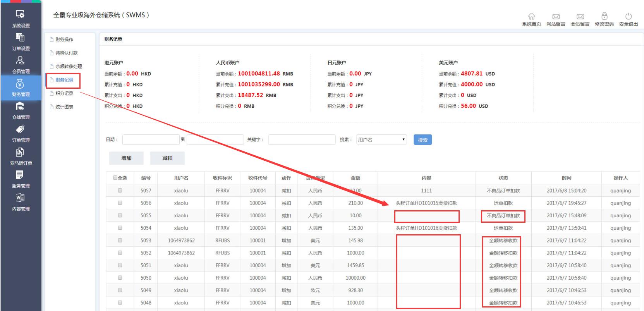Expand the 用户名 search type dropdown
This screenshot has height=311, width=644.
(x=381, y=140)
